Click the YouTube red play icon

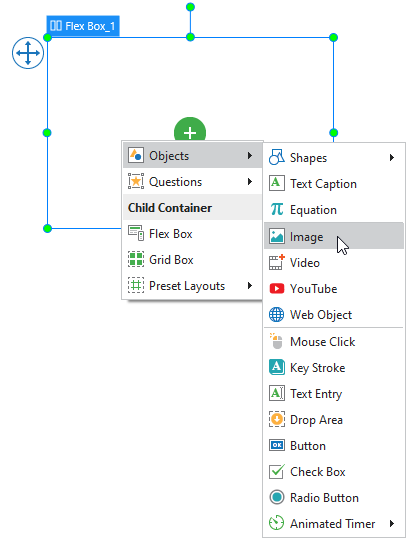point(277,288)
